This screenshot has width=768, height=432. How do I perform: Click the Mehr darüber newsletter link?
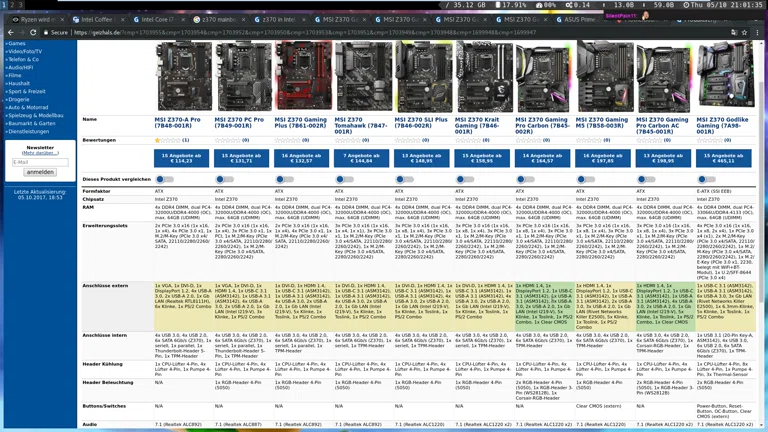tap(40, 153)
